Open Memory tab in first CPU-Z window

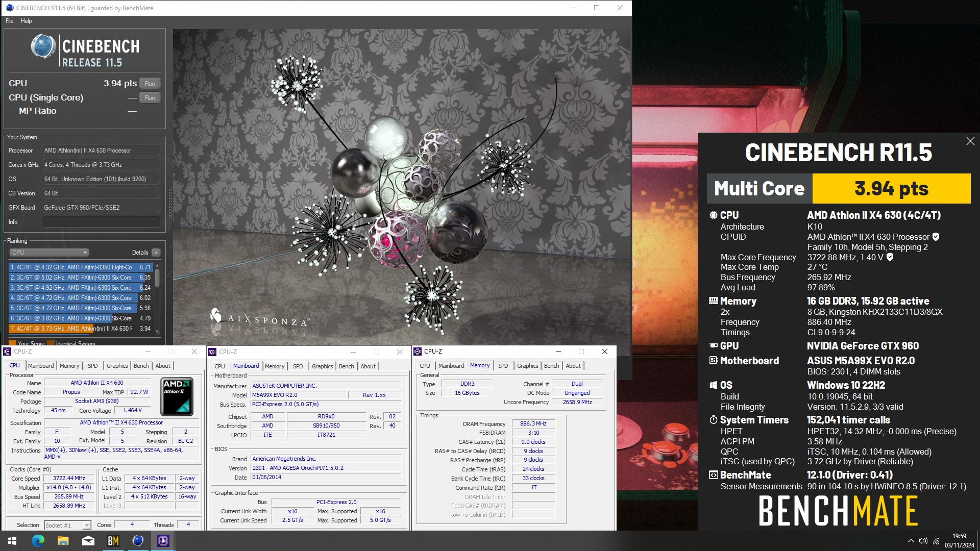click(69, 366)
